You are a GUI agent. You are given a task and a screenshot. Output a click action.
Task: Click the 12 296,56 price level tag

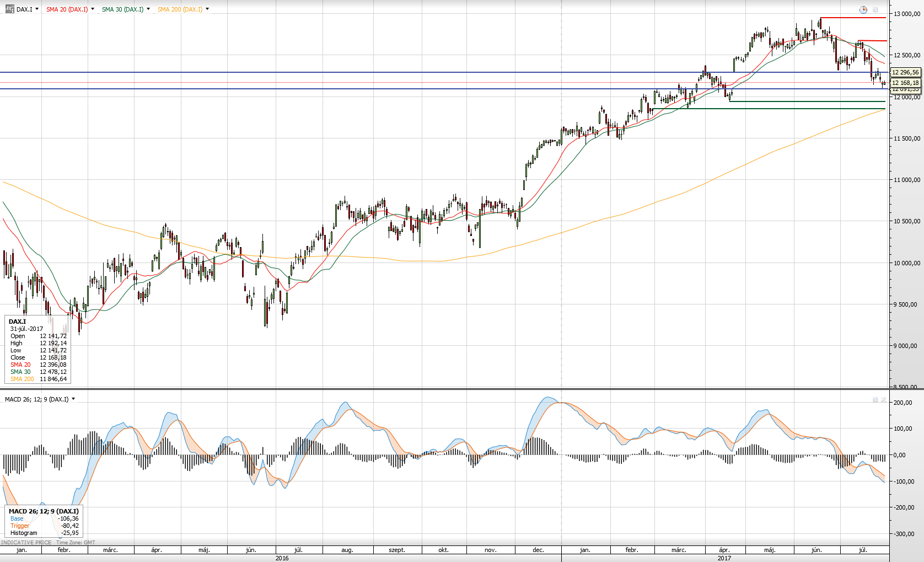pyautogui.click(x=905, y=72)
